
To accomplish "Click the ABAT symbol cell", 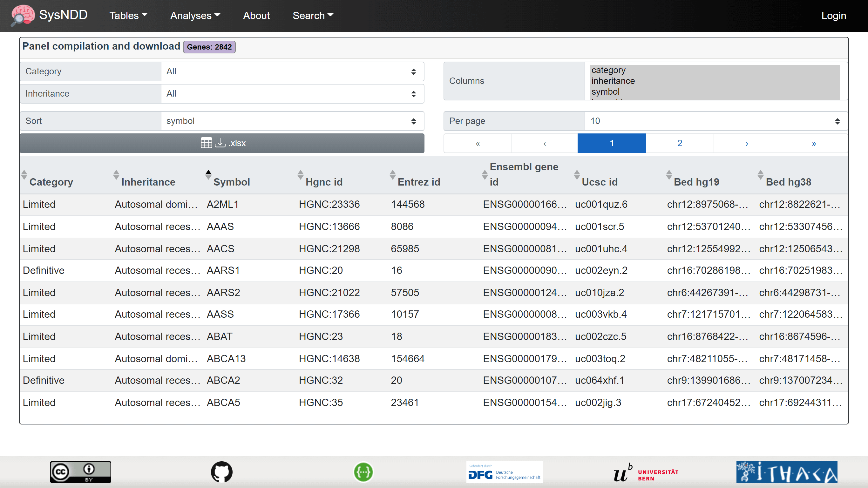I will [x=219, y=336].
